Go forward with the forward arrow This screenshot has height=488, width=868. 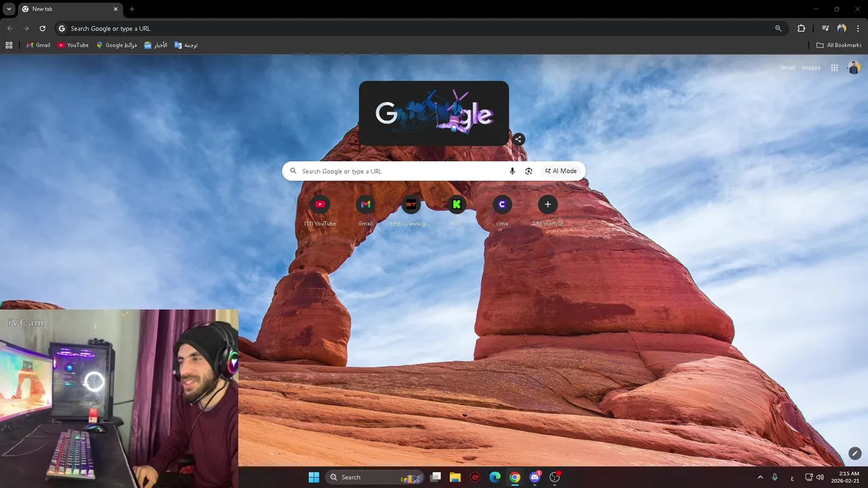tap(26, 28)
